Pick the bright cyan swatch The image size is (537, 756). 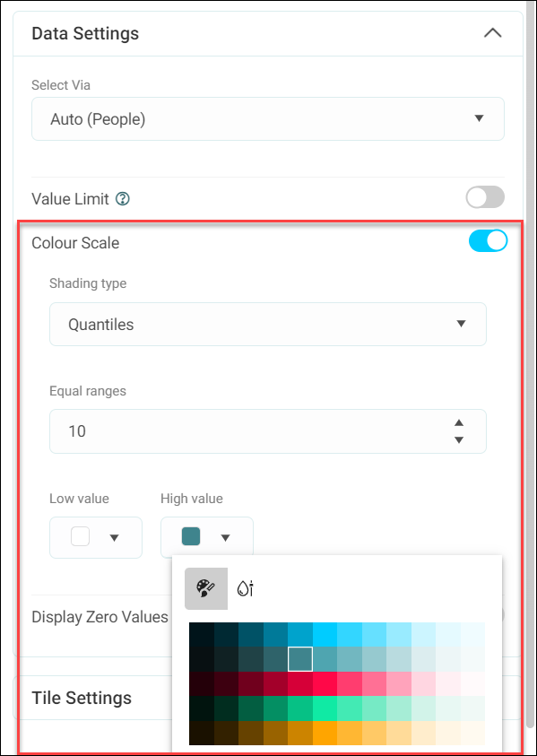click(x=325, y=635)
